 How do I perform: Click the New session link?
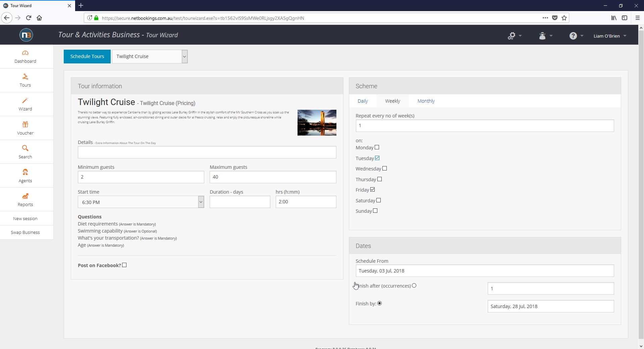25,218
